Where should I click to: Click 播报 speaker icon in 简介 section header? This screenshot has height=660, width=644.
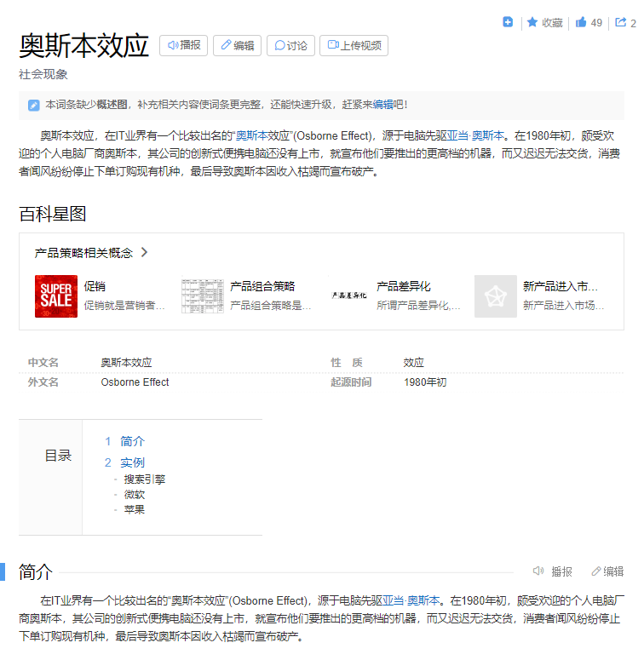[x=539, y=571]
